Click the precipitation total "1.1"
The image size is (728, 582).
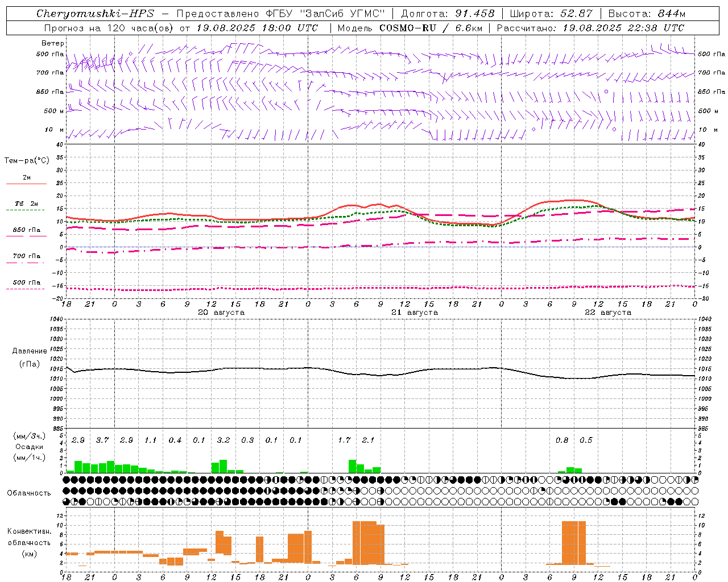pyautogui.click(x=151, y=440)
